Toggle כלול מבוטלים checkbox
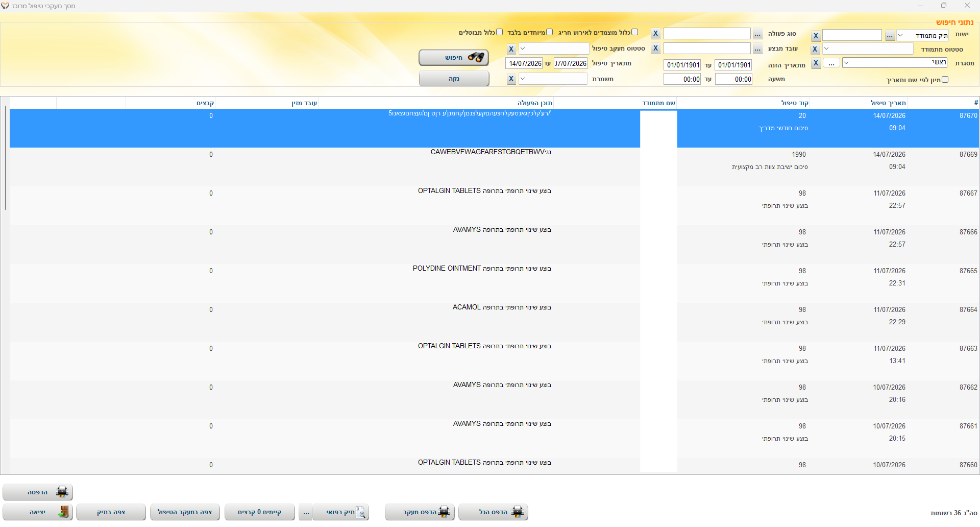 click(499, 32)
